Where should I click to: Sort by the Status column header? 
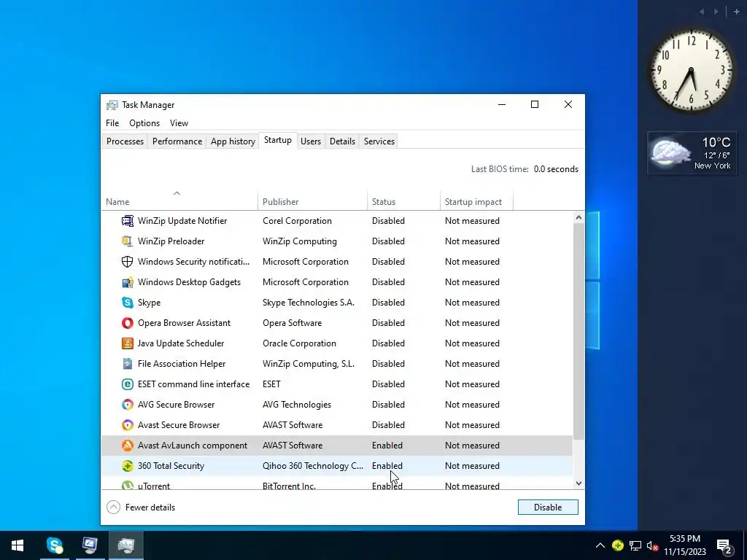point(403,201)
